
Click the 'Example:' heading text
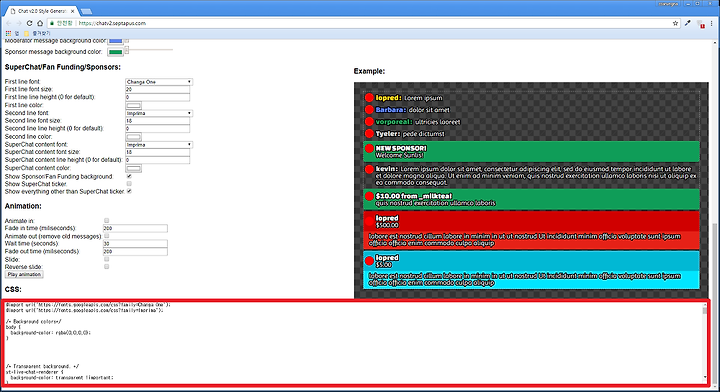tap(369, 71)
